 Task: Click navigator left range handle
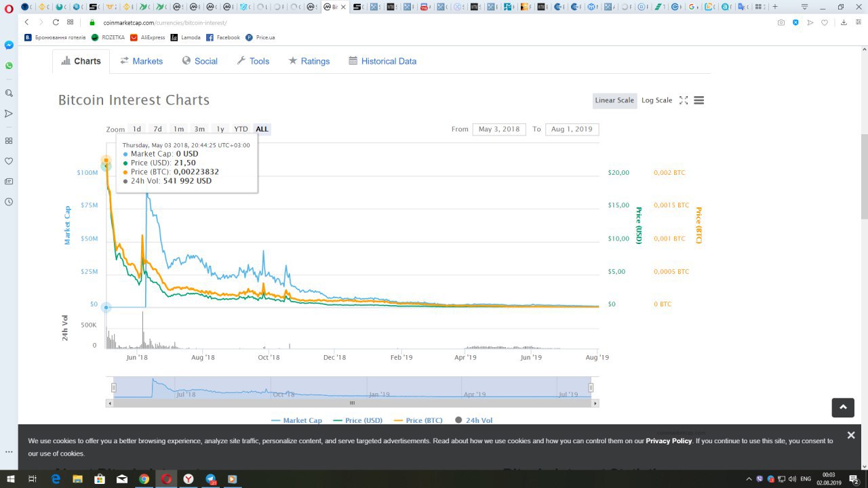pos(114,388)
